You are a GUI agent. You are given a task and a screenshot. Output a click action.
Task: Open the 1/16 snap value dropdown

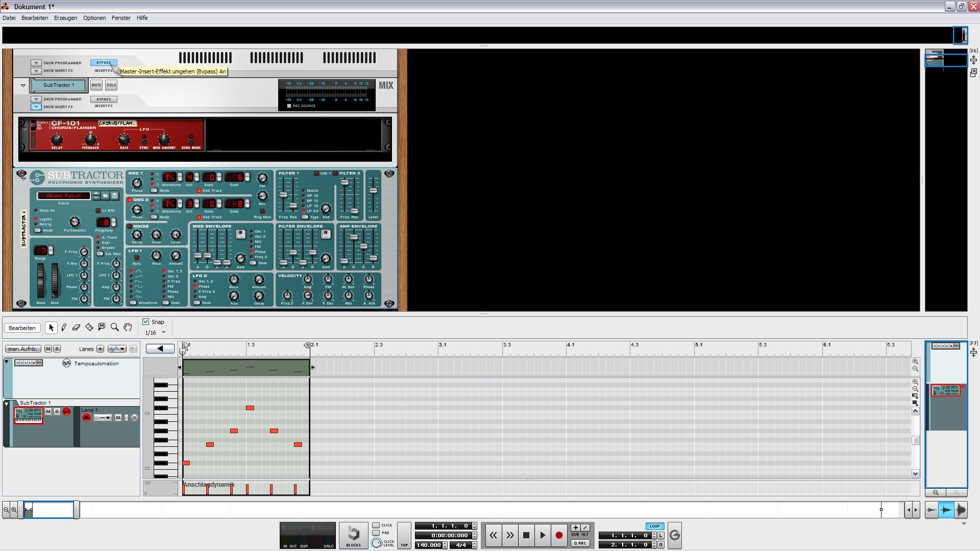pyautogui.click(x=163, y=333)
